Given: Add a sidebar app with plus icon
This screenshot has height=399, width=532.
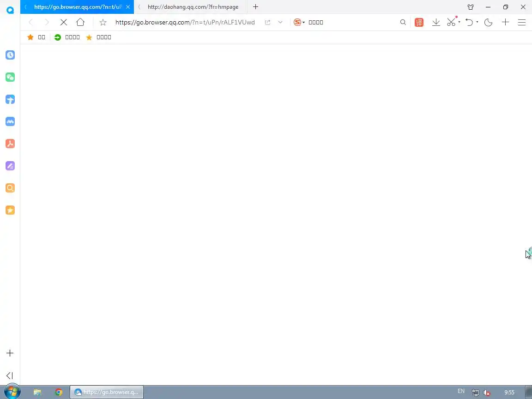Looking at the screenshot, I should (10, 353).
